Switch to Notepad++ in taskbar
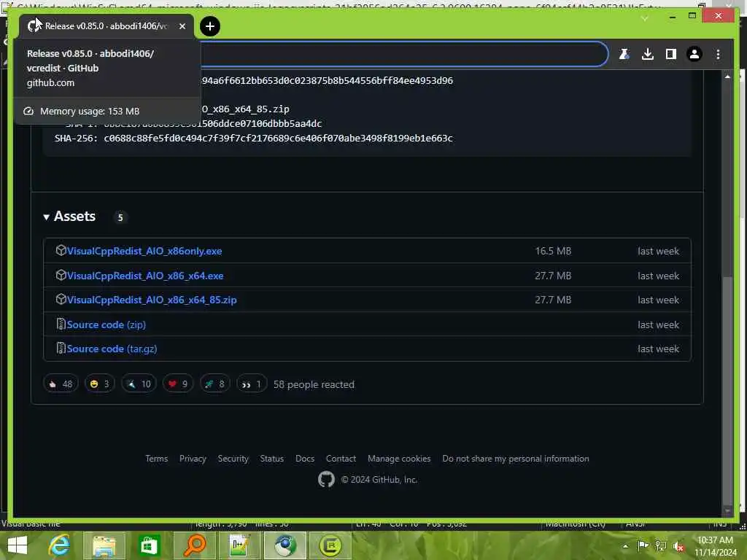 tap(239, 545)
